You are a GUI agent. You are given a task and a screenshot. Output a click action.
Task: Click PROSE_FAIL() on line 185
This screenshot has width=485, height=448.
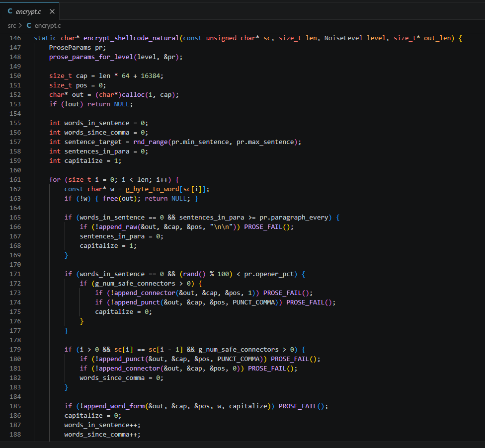[301, 406]
